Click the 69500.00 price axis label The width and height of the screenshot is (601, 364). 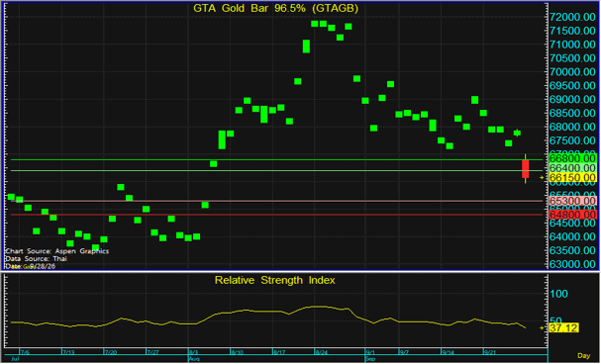coord(572,85)
